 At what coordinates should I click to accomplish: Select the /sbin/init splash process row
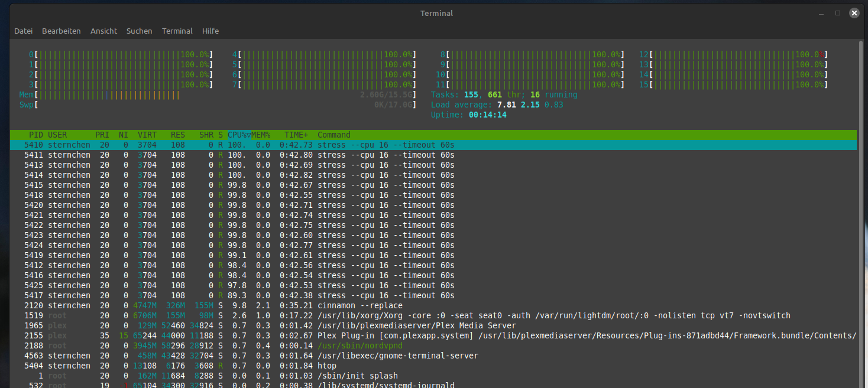[433, 376]
